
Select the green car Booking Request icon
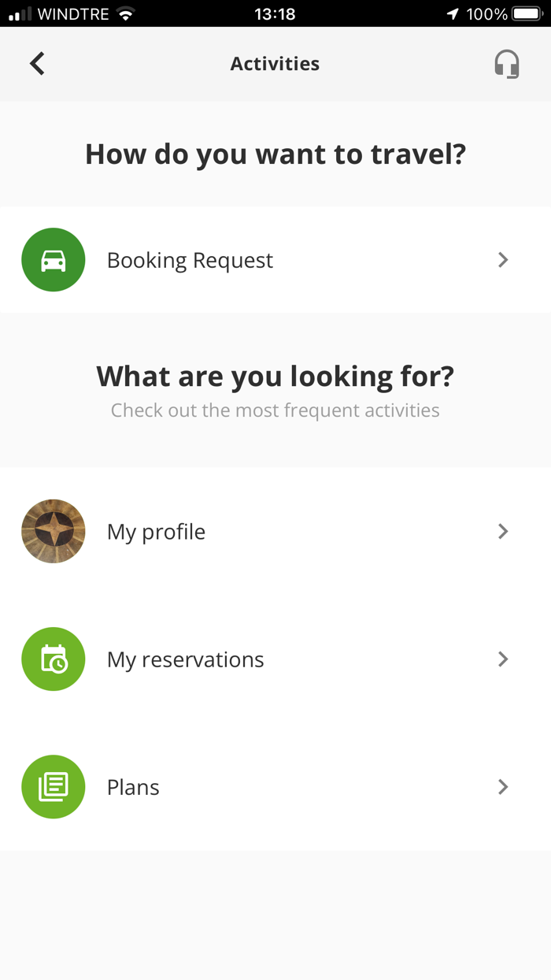tap(53, 260)
